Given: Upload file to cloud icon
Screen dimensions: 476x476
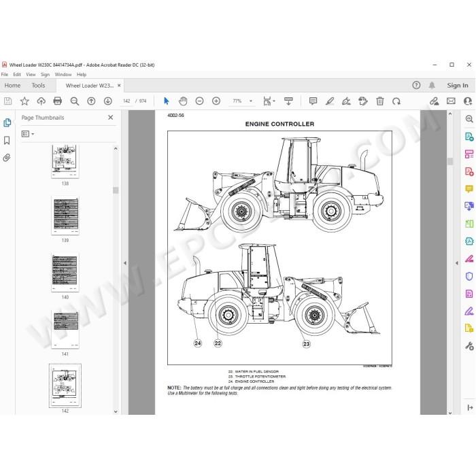Looking at the screenshot, I should (41, 101).
